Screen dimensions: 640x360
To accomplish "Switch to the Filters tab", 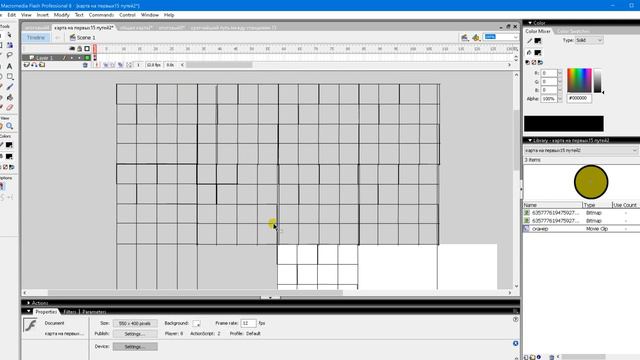I will (70, 312).
